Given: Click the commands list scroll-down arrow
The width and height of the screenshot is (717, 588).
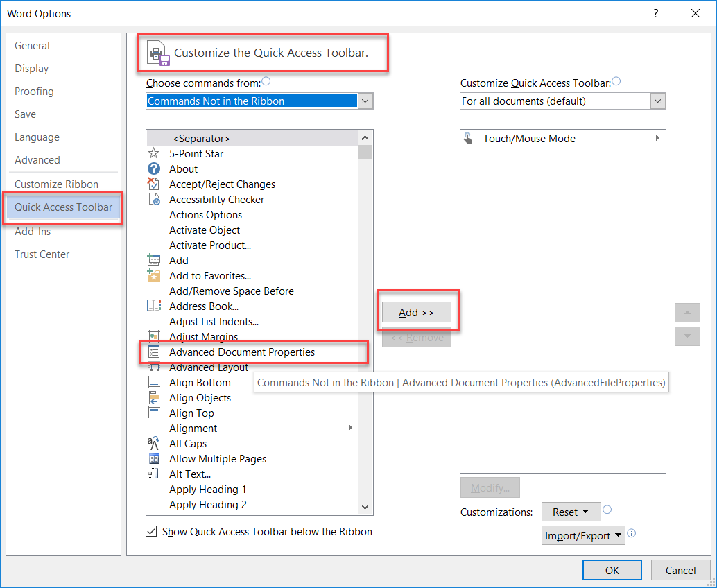Looking at the screenshot, I should [x=365, y=507].
